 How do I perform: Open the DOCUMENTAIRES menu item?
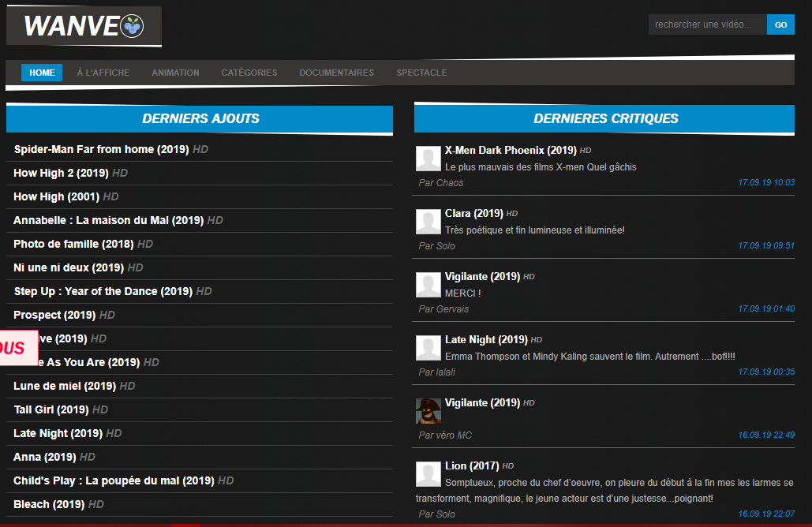tap(337, 73)
